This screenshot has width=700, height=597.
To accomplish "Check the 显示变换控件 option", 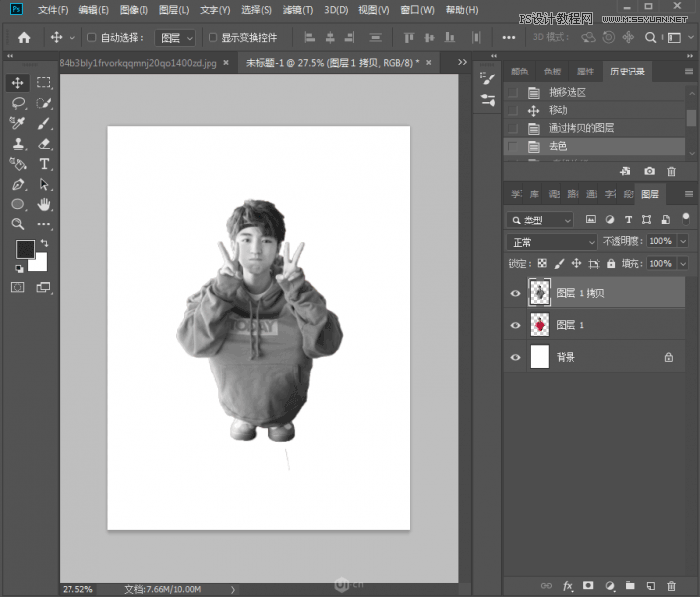I will pos(213,38).
